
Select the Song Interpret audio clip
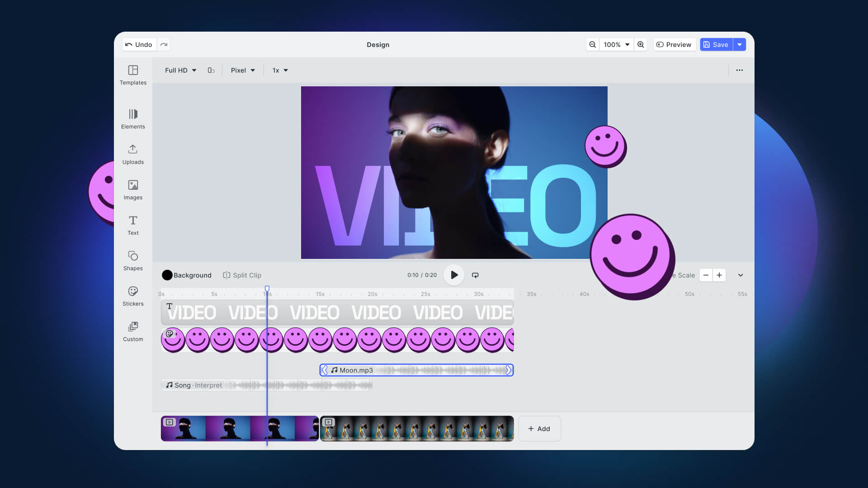267,385
